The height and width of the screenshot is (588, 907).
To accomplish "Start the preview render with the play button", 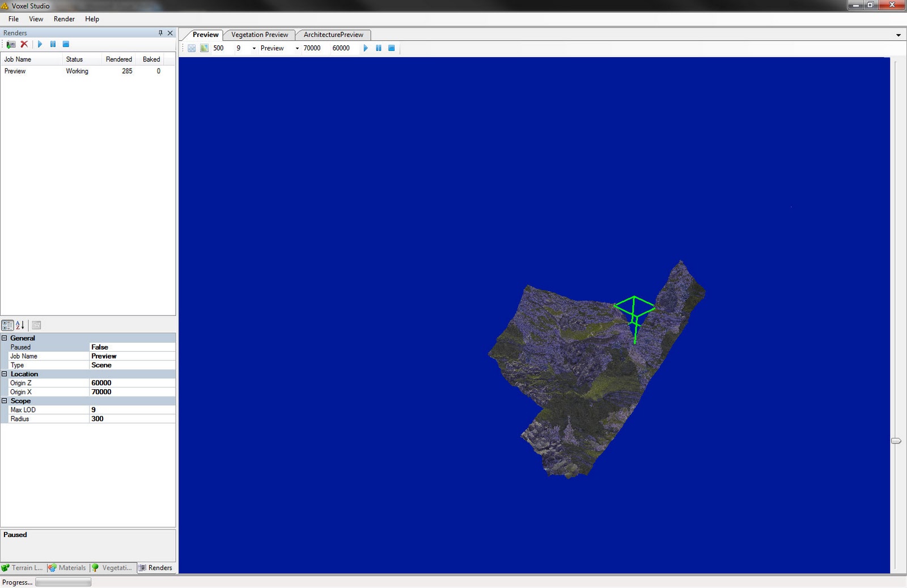I will click(366, 48).
